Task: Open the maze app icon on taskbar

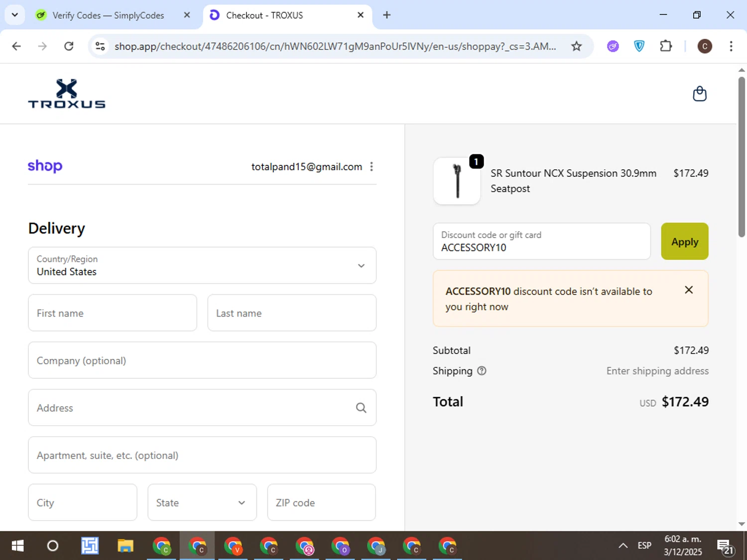Action: click(90, 546)
